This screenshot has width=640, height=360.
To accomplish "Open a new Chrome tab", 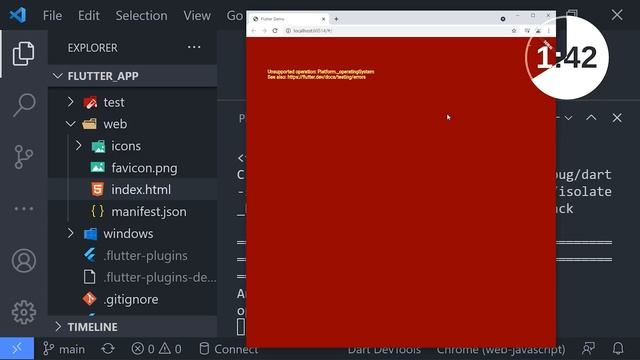I will (x=336, y=19).
